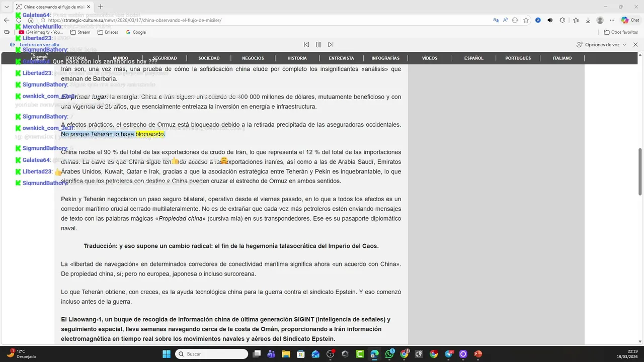Open the Windows Start button
Image resolution: width=644 pixels, height=362 pixels.
(x=167, y=354)
